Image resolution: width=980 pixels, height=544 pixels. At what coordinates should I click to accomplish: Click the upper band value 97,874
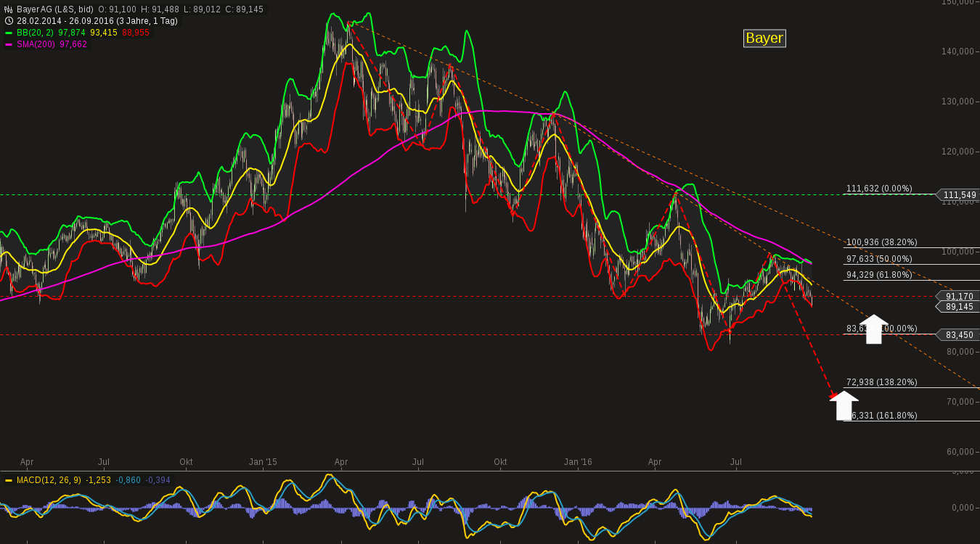[73, 33]
